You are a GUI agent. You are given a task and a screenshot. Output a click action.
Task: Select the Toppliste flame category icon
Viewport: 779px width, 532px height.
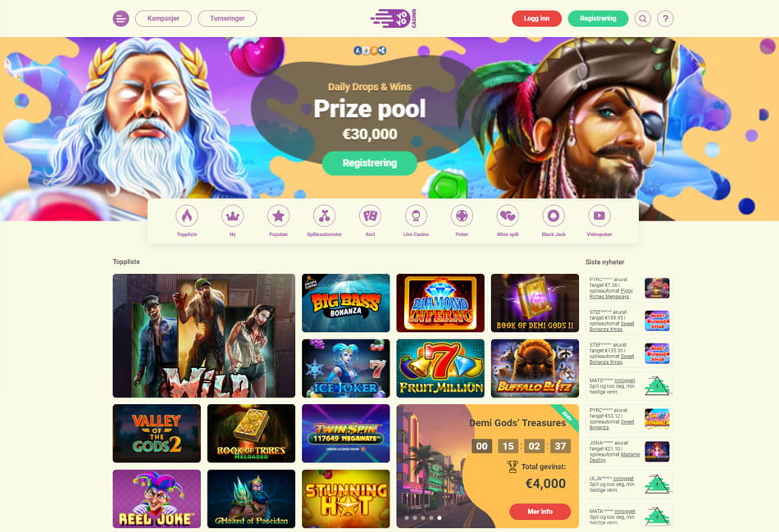point(187,216)
